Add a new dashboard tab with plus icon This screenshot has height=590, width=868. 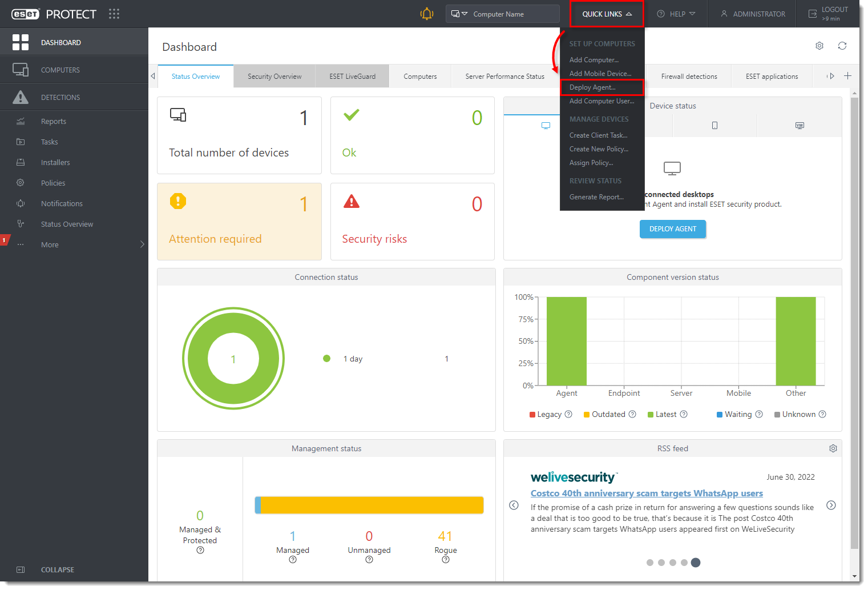848,76
